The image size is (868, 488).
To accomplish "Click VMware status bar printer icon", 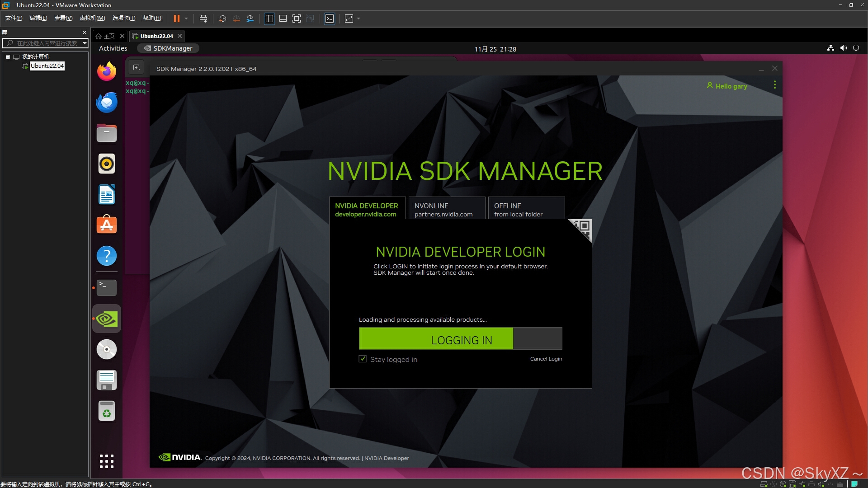I will coord(811,484).
